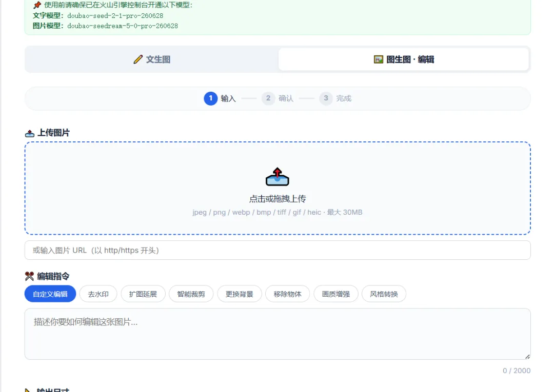Screen dimensions: 554x392
Task: Focus the edit description text area
Action: (x=278, y=334)
